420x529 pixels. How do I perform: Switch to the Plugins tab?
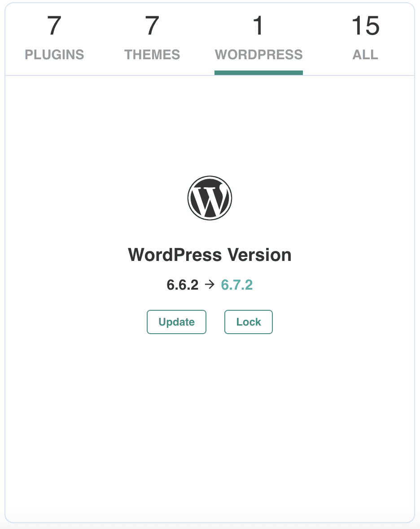(54, 39)
